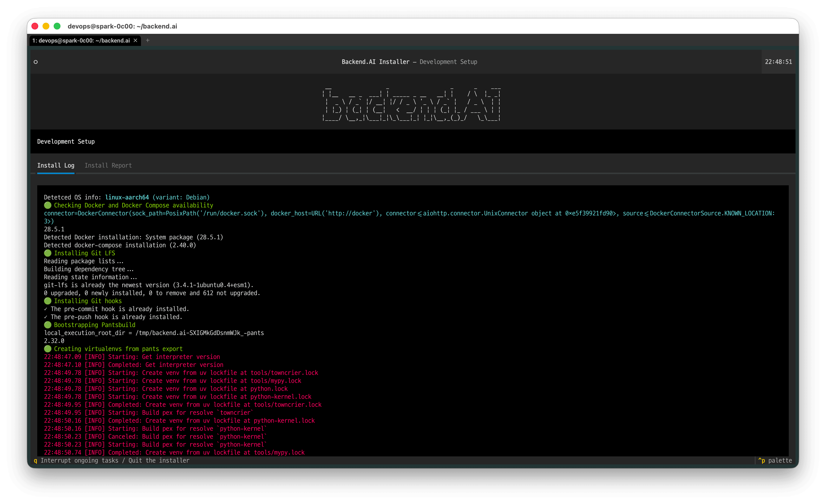Click the '28.5.1' version line
826x504 pixels.
click(x=54, y=229)
